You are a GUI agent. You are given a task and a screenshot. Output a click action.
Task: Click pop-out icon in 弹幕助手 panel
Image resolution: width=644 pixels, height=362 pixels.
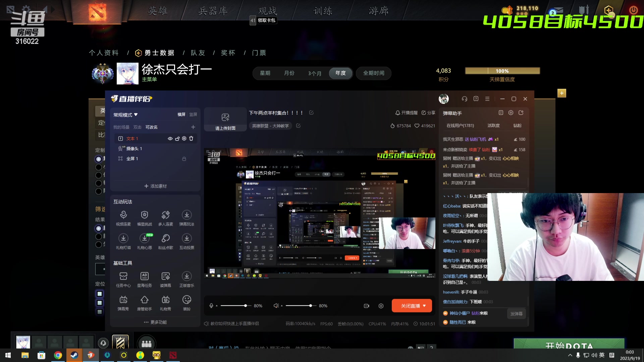click(x=521, y=113)
